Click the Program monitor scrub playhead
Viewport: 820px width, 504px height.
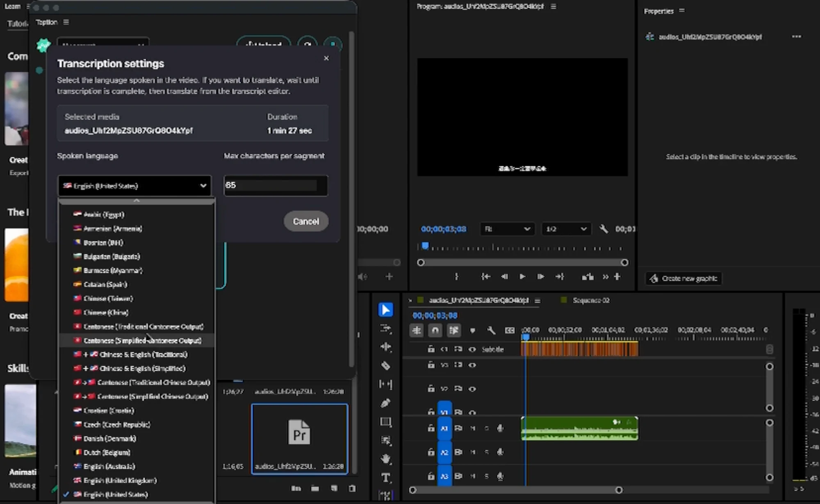[425, 246]
